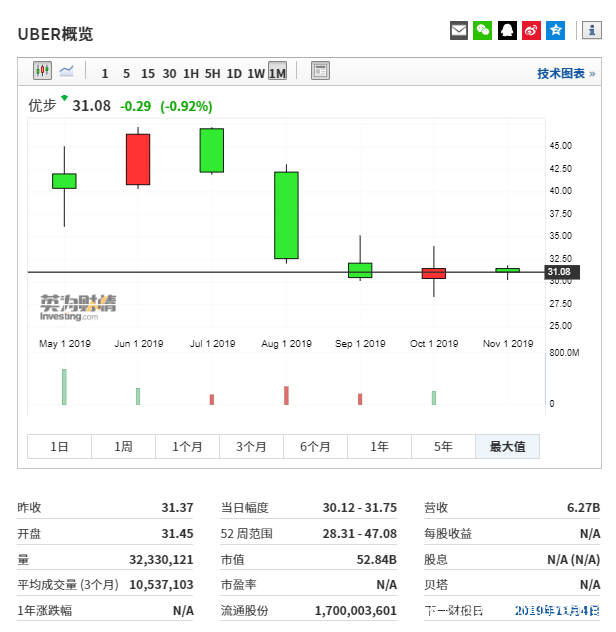Select the 5 minute interval
Image resolution: width=616 pixels, height=632 pixels.
126,74
